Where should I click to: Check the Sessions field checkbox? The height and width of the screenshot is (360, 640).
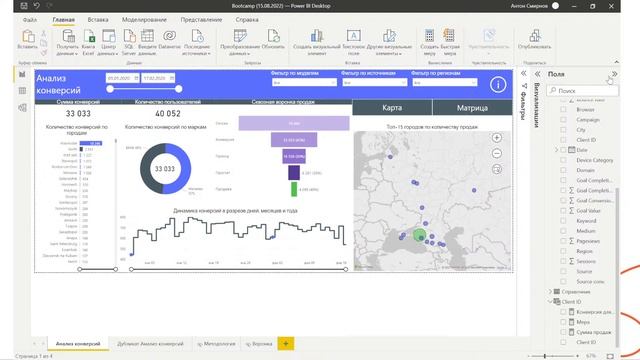[x=563, y=261]
